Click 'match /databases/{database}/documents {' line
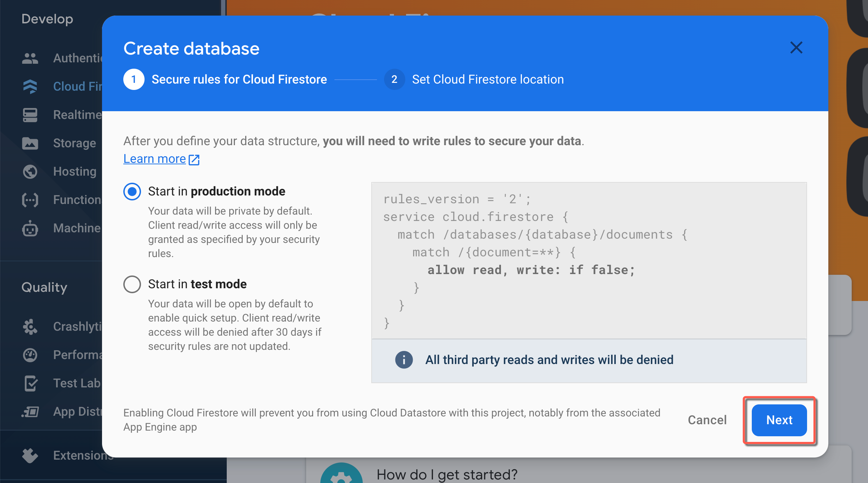This screenshot has height=483, width=868. [x=542, y=234]
